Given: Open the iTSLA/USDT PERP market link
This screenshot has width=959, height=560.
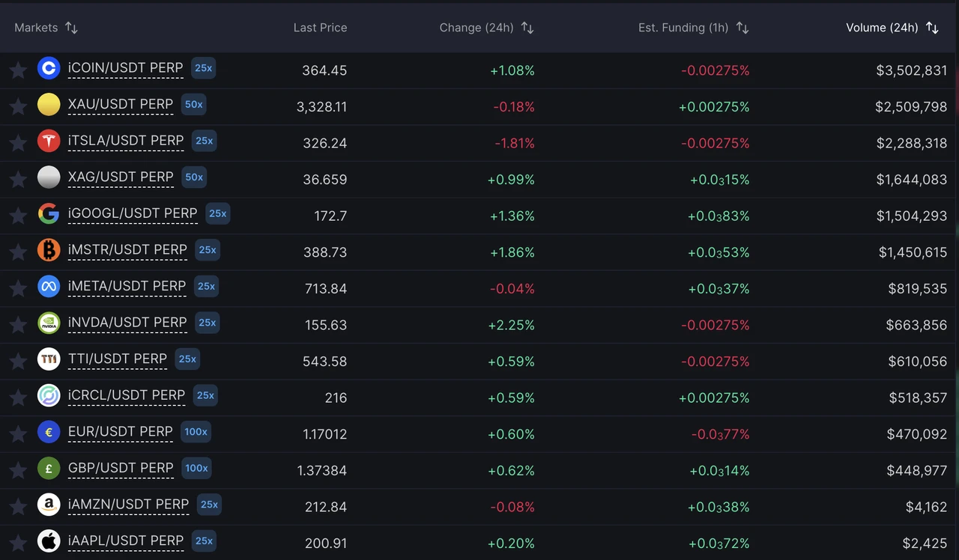Looking at the screenshot, I should coord(125,140).
